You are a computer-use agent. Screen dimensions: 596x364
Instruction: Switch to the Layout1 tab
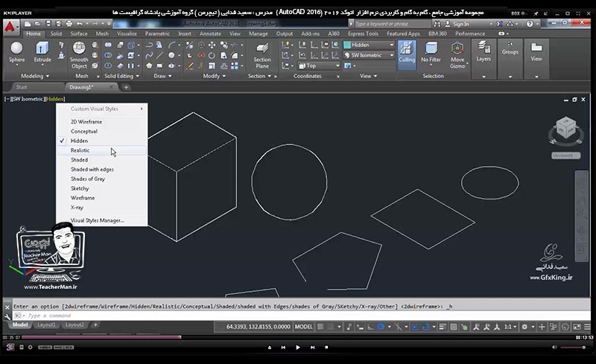(x=46, y=325)
